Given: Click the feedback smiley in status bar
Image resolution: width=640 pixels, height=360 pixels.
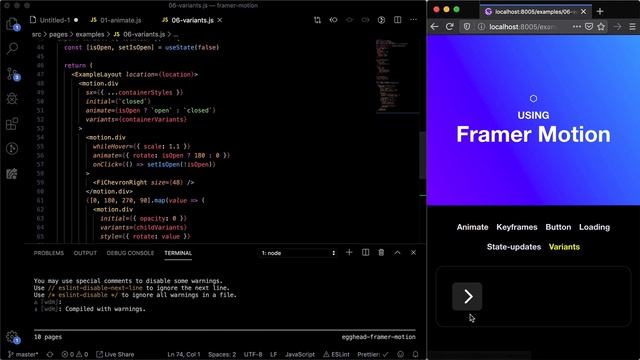Looking at the screenshot, I should 400,354.
